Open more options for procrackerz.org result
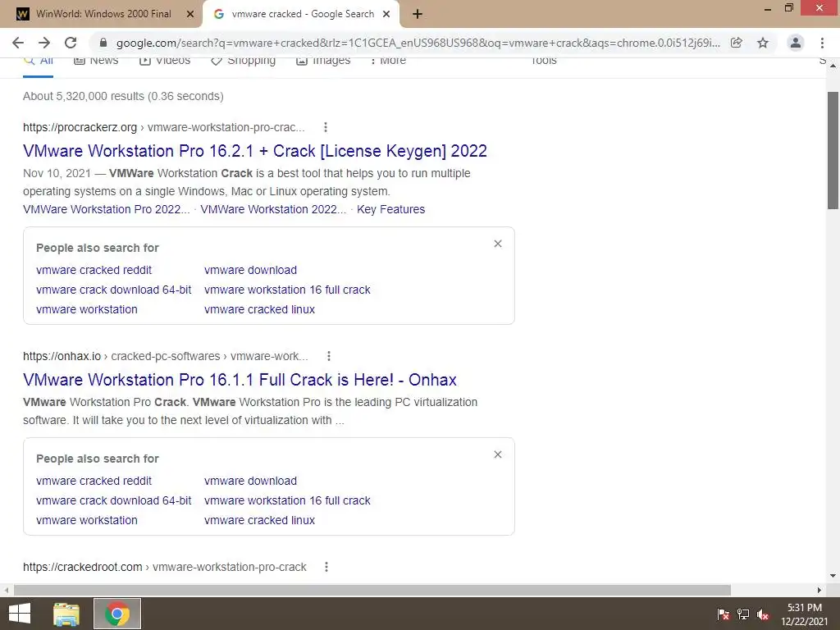 point(325,127)
